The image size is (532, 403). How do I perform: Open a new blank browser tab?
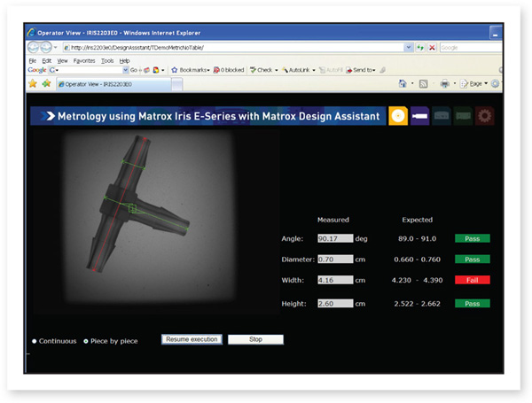(177, 84)
